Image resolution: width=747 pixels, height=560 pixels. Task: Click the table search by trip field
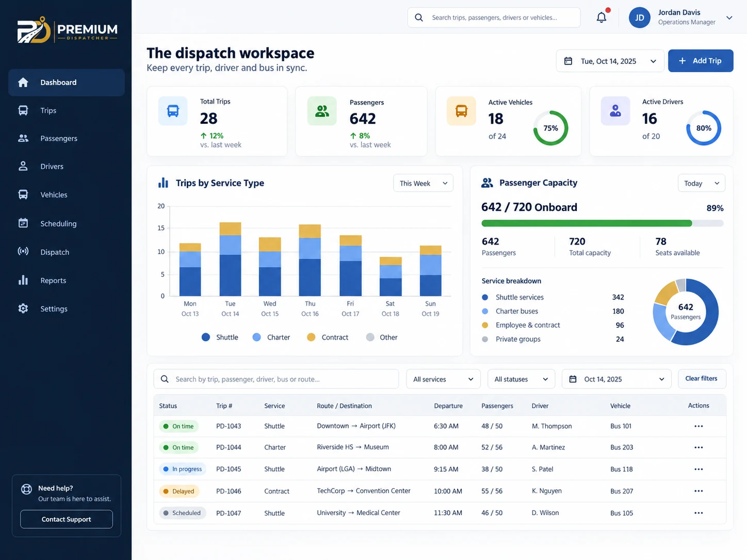point(276,379)
